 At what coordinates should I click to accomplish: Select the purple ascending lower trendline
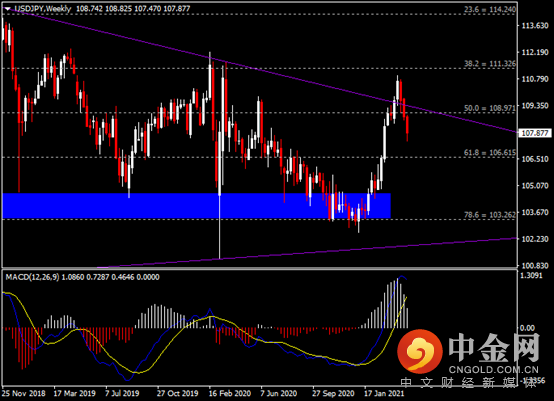[307, 253]
